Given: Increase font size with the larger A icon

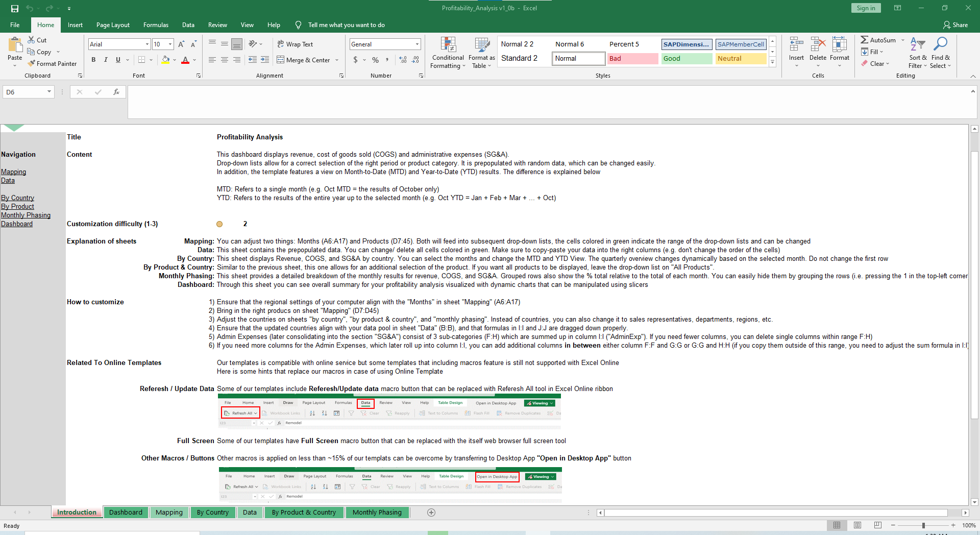Looking at the screenshot, I should click(x=181, y=44).
